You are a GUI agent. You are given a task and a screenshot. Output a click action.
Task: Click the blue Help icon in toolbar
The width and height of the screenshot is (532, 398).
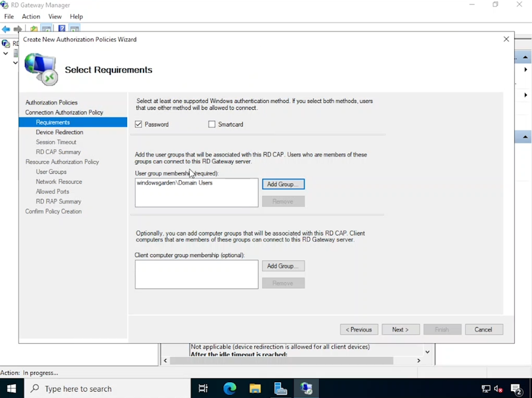point(62,29)
